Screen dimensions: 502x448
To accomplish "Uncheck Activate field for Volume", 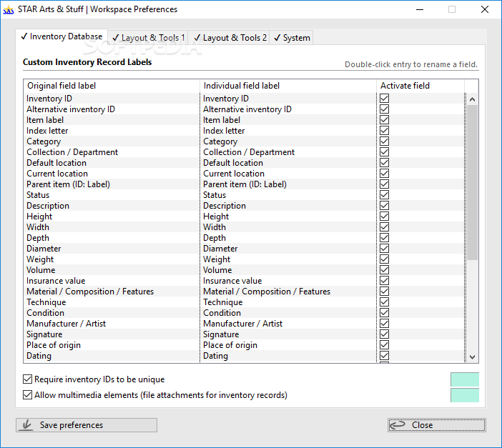I will (385, 270).
